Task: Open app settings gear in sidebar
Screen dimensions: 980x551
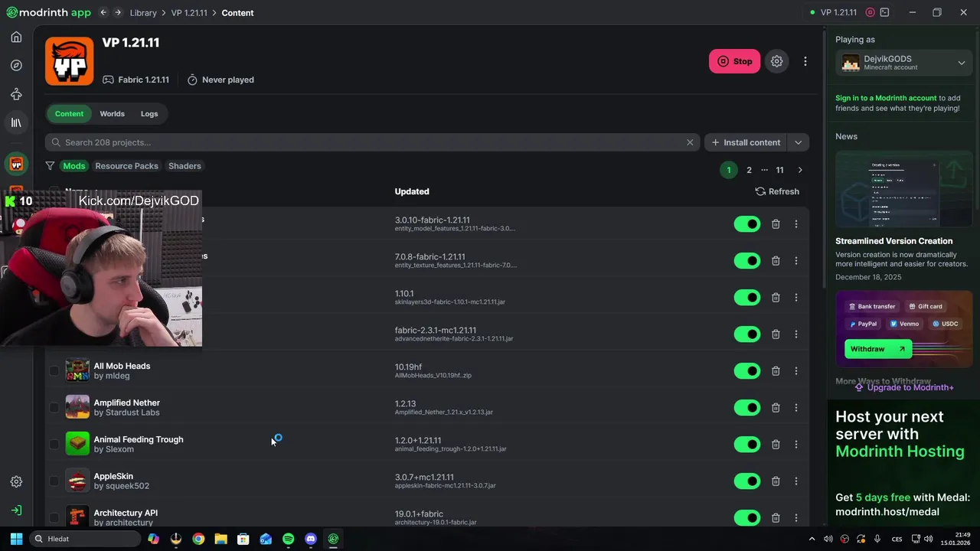Action: (x=16, y=481)
